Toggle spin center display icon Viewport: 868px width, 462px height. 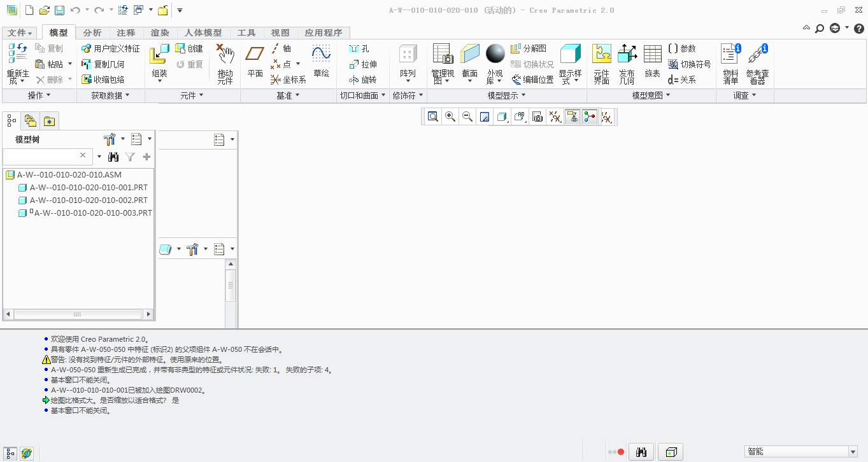[x=590, y=116]
